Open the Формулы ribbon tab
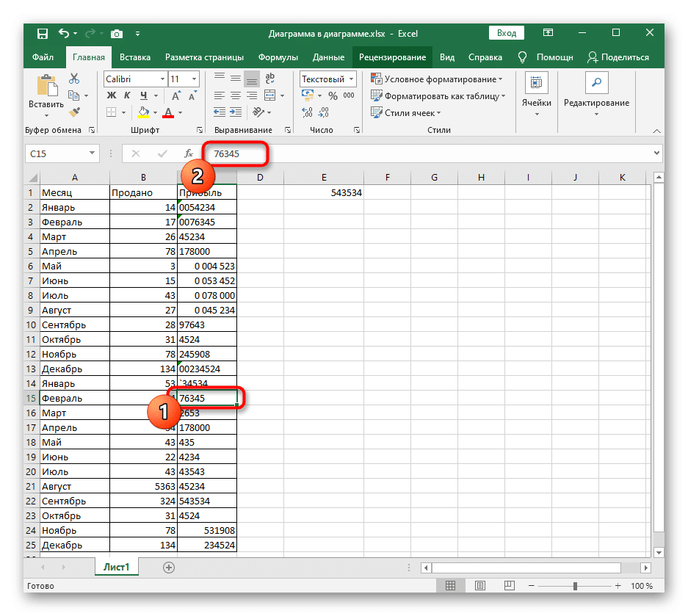 pyautogui.click(x=278, y=57)
